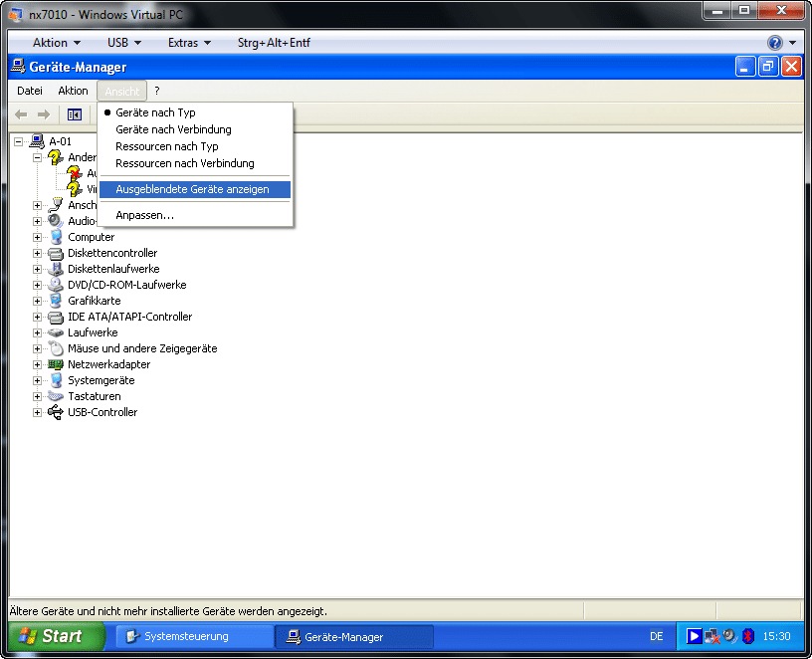Click the mouse icon for Mäuse und andere Zeigegeräte
The image size is (812, 659).
tap(56, 348)
